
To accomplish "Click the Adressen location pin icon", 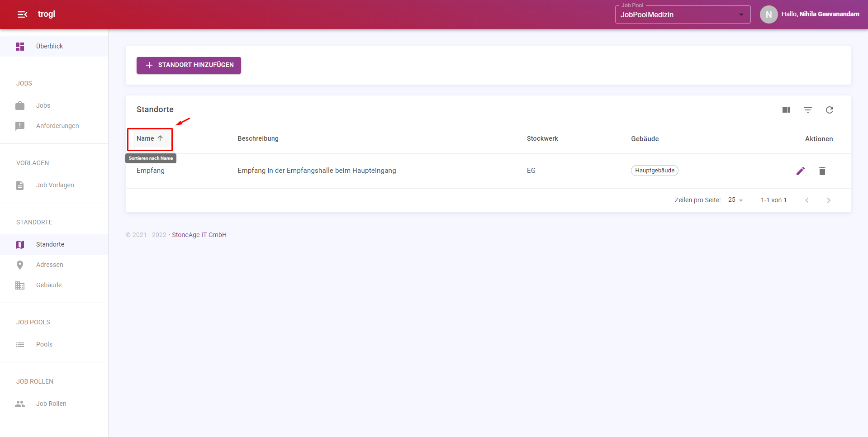I will click(x=20, y=265).
